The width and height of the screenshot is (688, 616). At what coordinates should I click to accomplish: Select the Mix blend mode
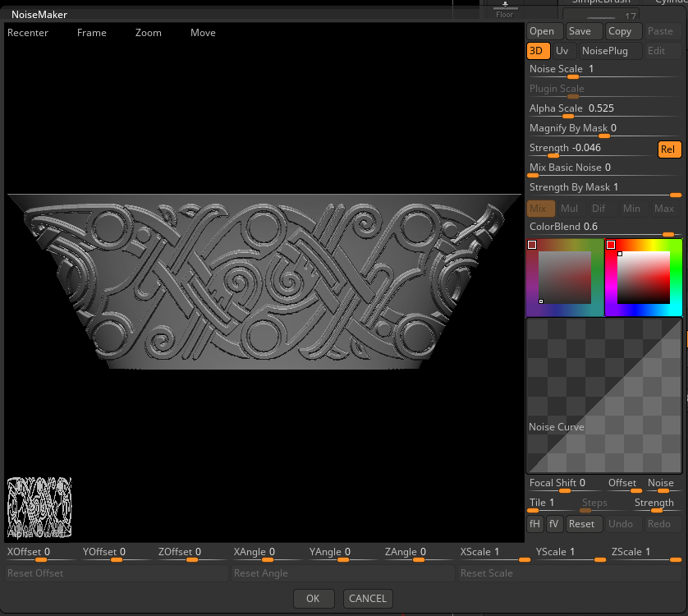(x=540, y=209)
